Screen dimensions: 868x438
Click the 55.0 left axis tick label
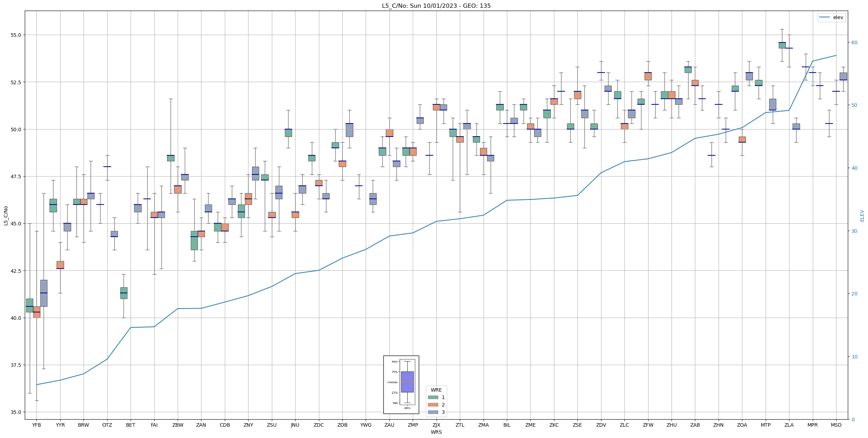[x=16, y=35]
